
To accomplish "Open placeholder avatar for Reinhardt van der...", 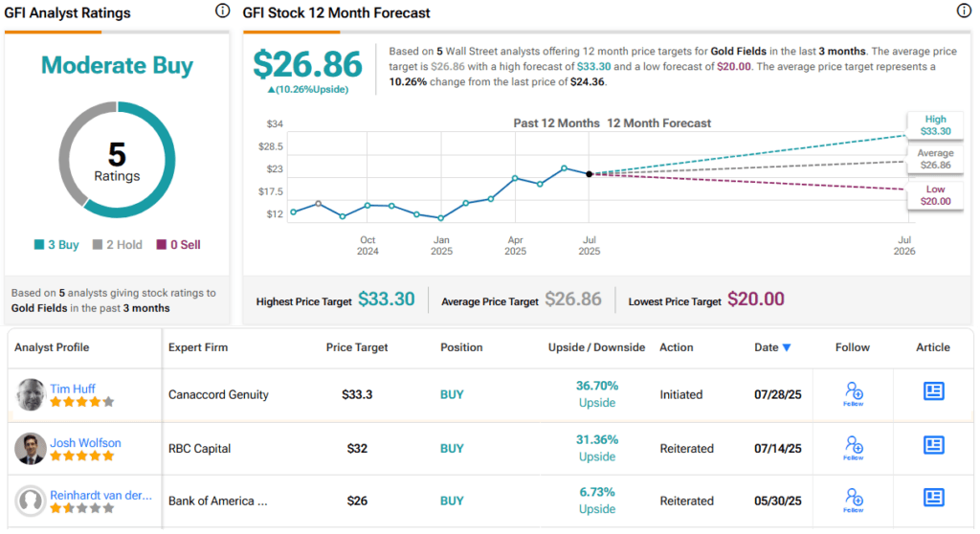I will [30, 501].
